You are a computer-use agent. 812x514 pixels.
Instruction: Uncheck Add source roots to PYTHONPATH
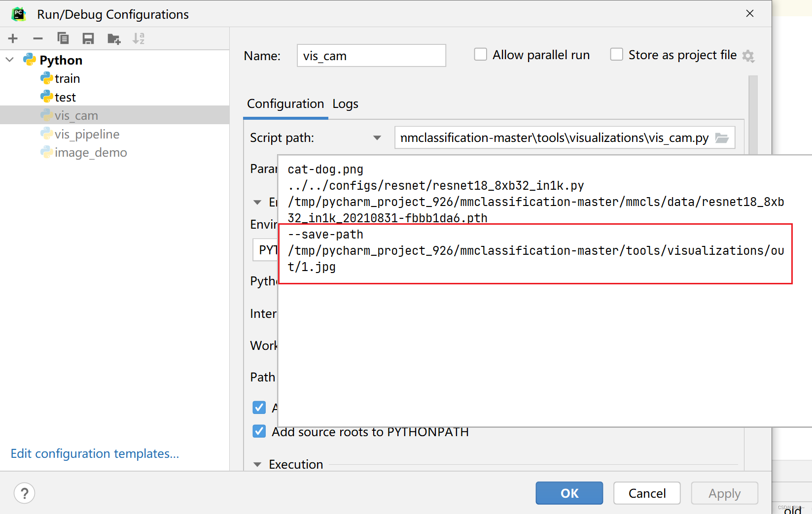[x=259, y=431]
